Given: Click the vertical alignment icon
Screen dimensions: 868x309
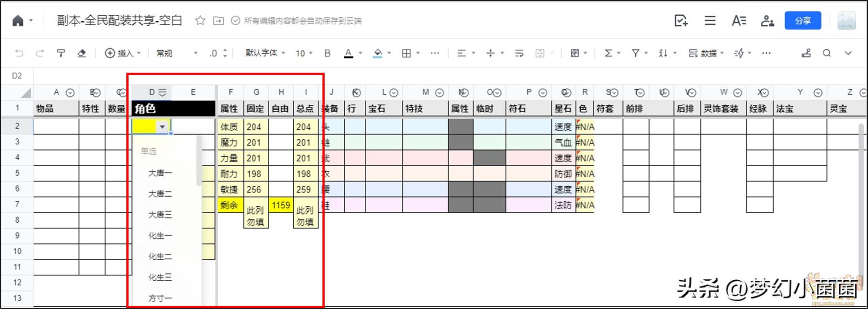Looking at the screenshot, I should coord(490,53).
